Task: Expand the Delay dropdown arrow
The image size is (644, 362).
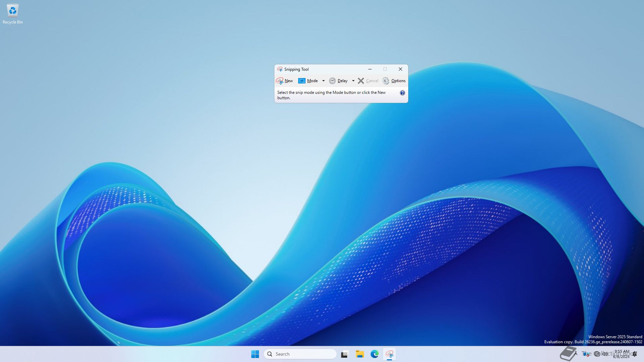Action: coord(353,81)
